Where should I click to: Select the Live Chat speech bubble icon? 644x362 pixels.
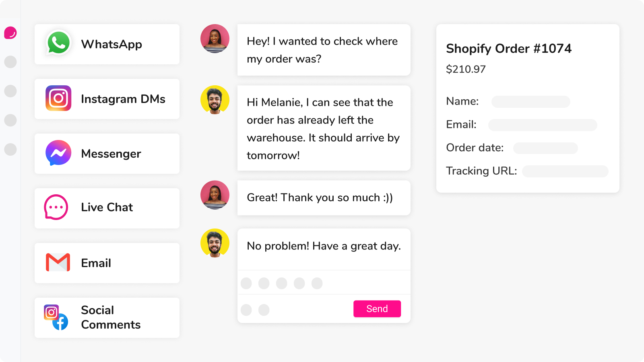click(56, 207)
